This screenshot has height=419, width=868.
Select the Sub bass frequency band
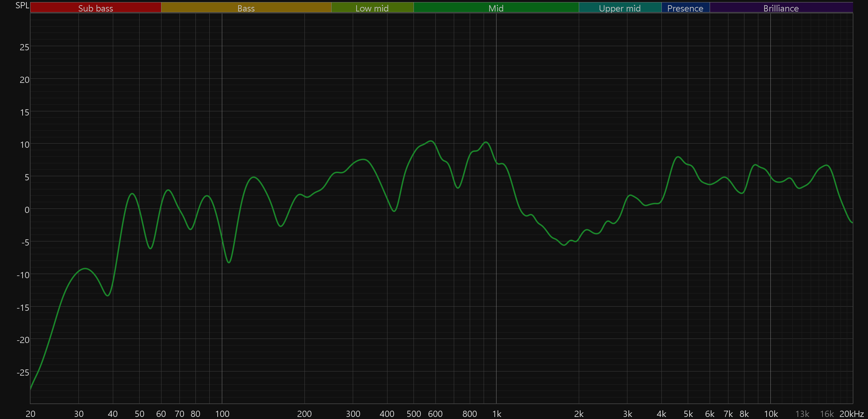click(x=96, y=8)
